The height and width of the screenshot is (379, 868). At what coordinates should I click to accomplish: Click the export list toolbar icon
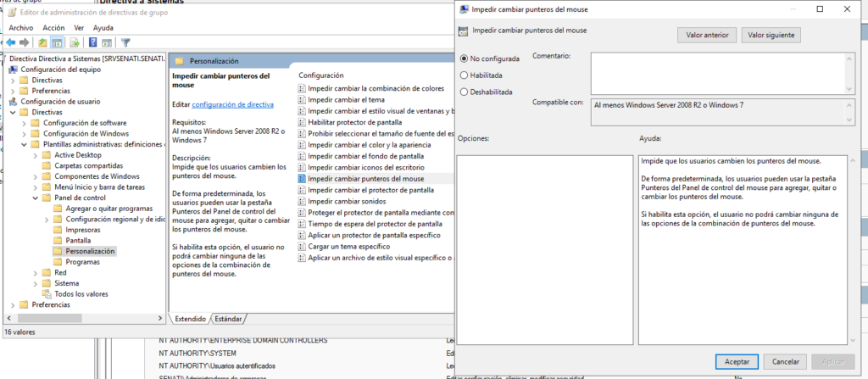tap(75, 42)
